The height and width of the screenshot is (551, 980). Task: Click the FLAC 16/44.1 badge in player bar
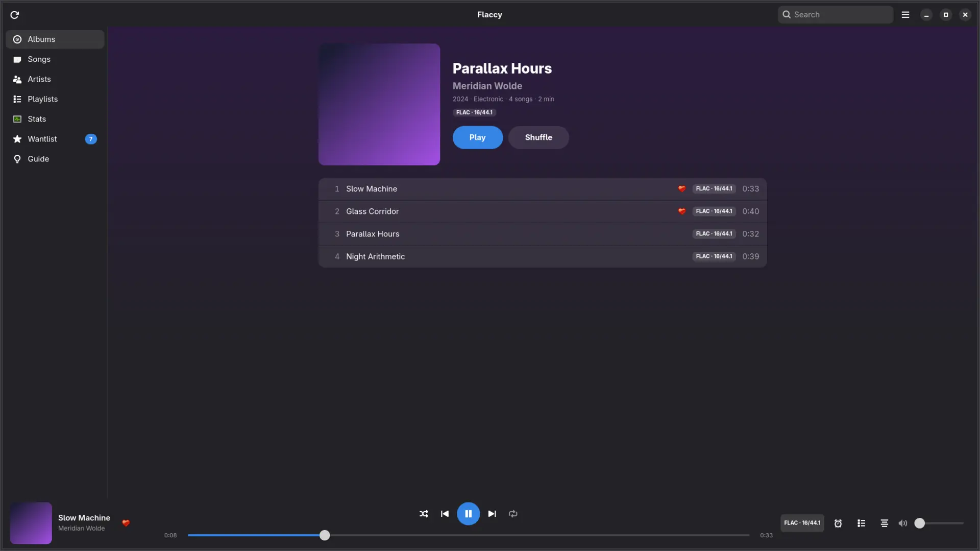tap(802, 523)
